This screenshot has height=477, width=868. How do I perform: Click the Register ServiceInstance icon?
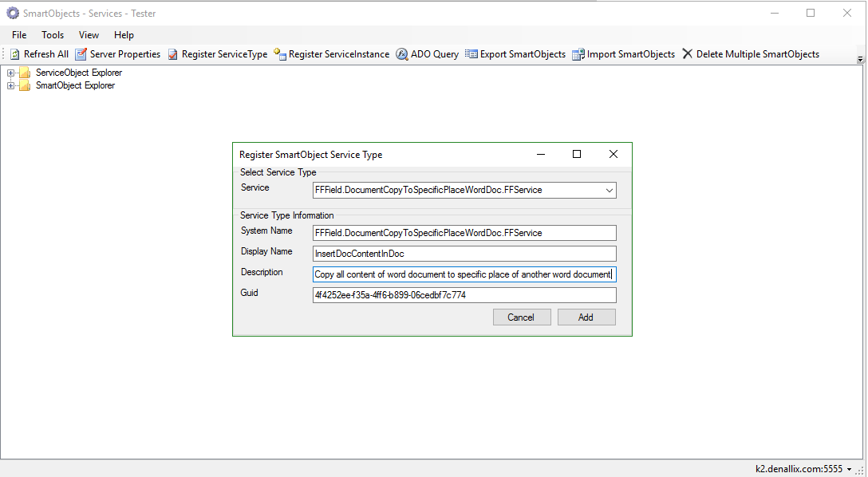click(280, 54)
